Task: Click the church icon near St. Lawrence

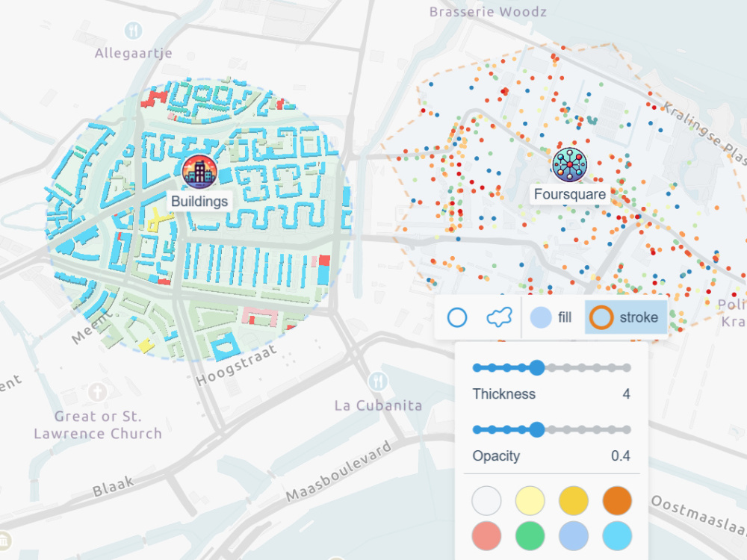Action: (98, 393)
